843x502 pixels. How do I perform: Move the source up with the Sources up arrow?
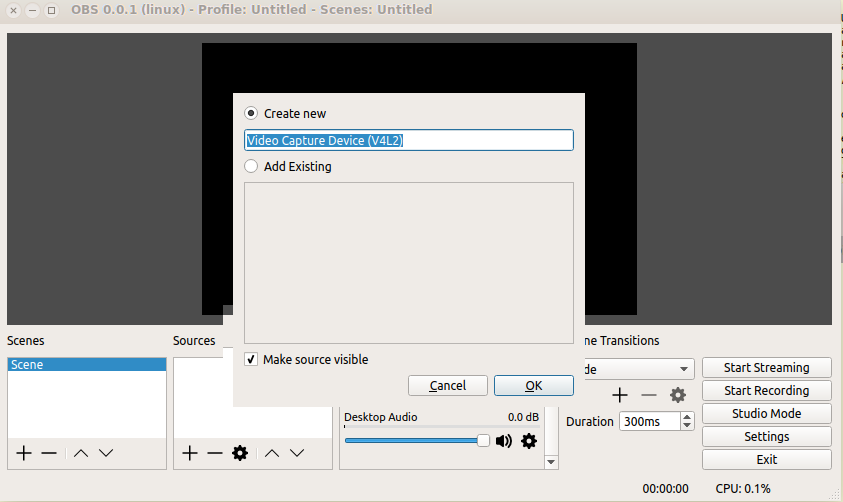(272, 453)
